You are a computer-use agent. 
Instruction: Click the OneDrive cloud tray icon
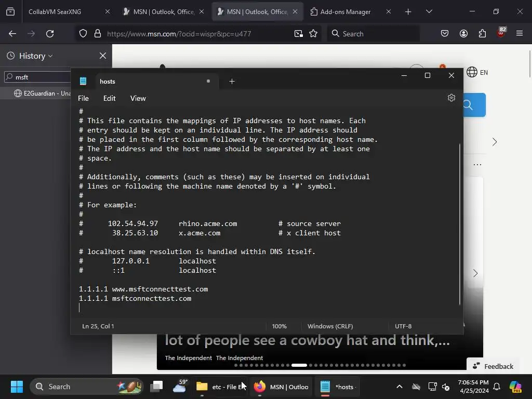pyautogui.click(x=416, y=387)
